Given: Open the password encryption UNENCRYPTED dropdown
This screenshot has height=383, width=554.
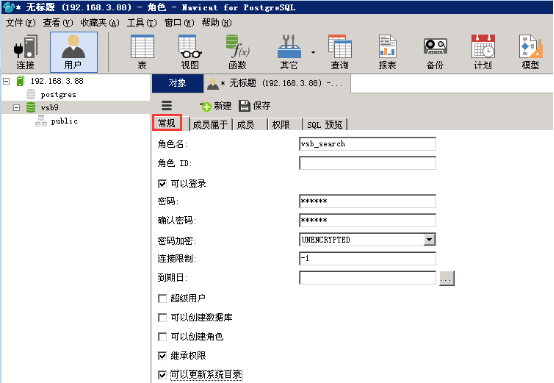Looking at the screenshot, I should (429, 240).
